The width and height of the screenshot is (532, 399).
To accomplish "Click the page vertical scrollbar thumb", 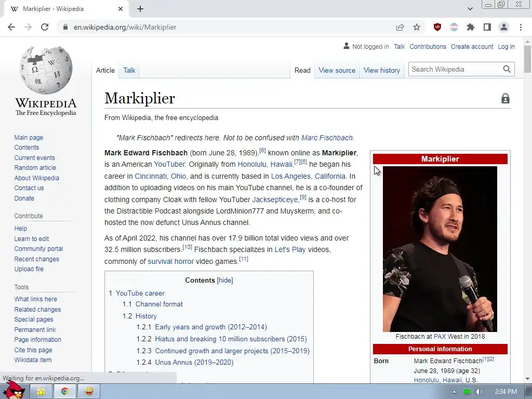I will tap(527, 59).
